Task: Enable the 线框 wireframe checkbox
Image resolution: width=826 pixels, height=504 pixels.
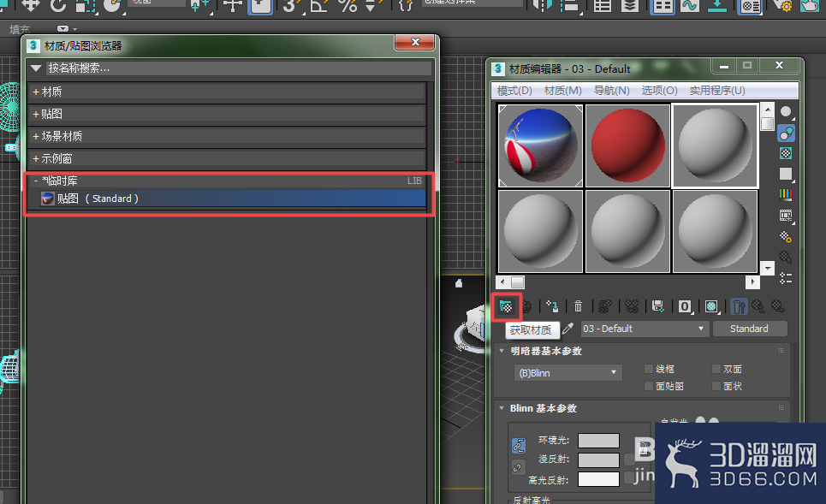Action: click(649, 369)
